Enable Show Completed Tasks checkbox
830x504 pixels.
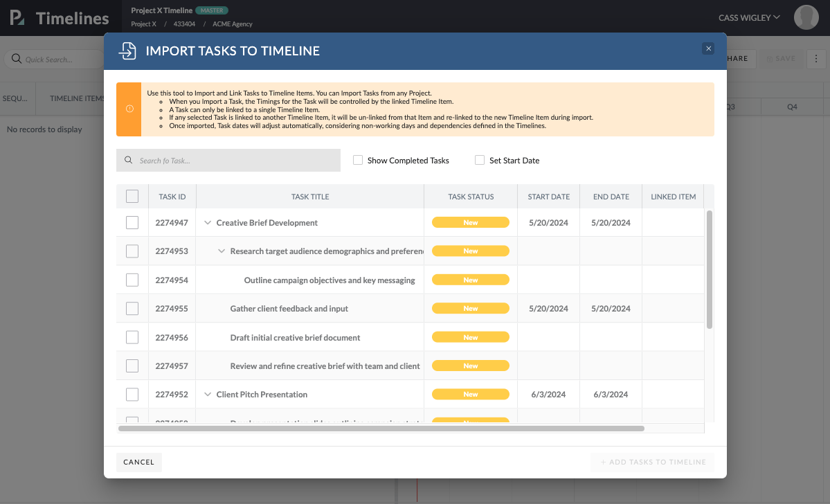coord(358,160)
